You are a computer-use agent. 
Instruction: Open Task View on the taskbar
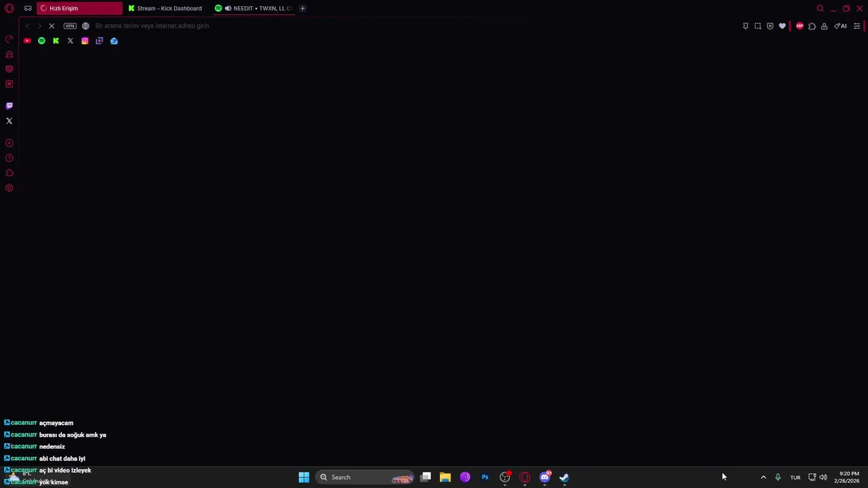point(426,477)
